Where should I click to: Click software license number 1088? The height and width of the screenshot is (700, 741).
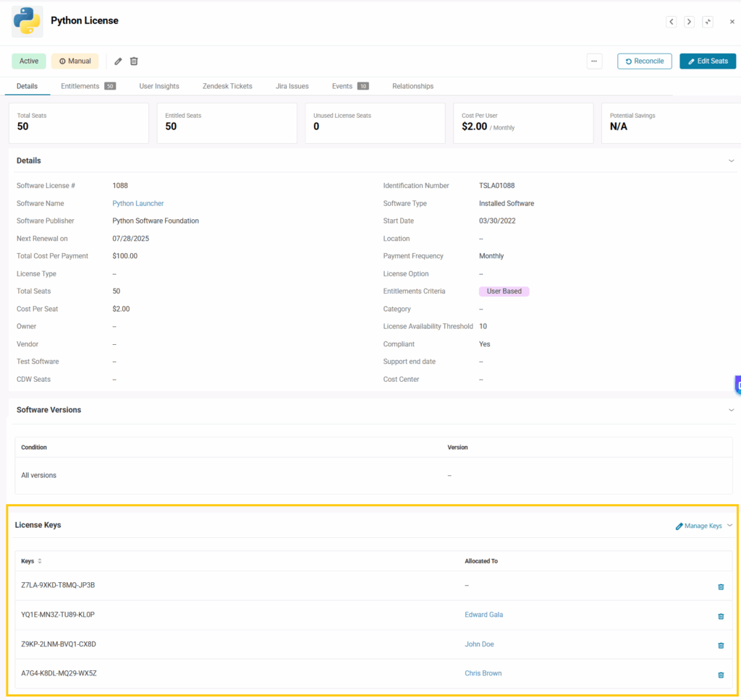point(120,186)
